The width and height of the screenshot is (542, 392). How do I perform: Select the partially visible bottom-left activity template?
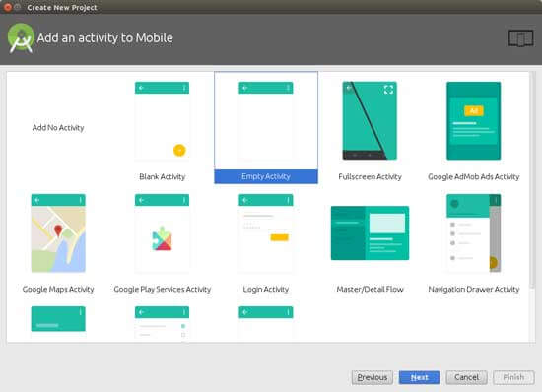coord(58,324)
